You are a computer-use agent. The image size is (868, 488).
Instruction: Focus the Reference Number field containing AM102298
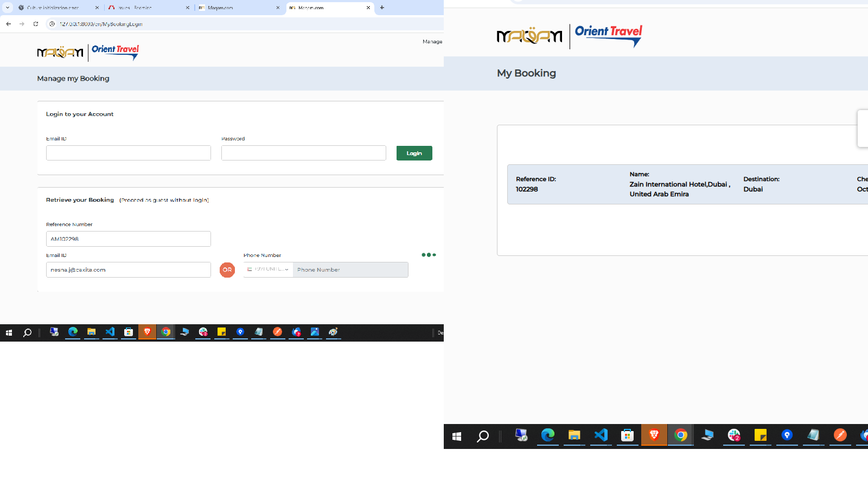point(128,239)
